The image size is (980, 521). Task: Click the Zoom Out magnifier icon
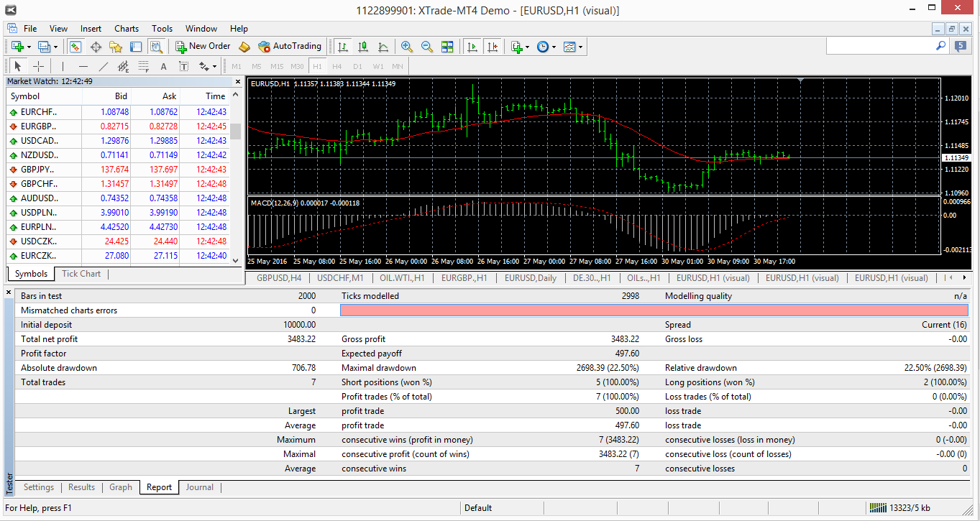[x=427, y=47]
